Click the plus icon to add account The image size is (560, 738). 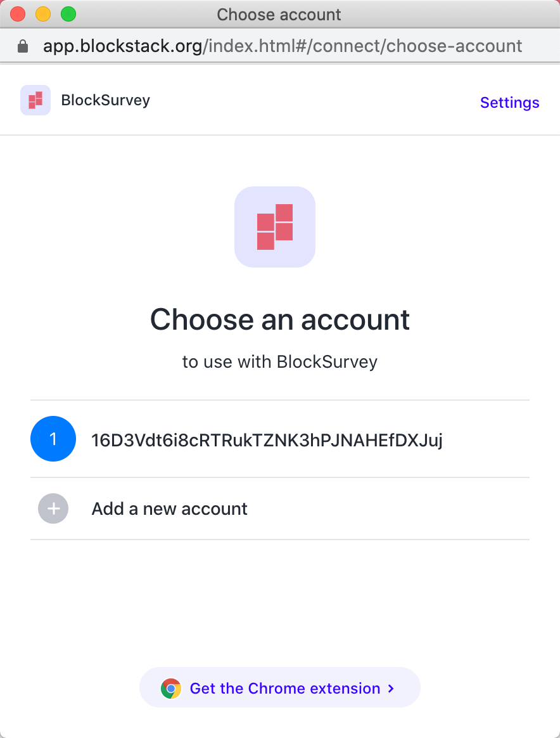53,508
